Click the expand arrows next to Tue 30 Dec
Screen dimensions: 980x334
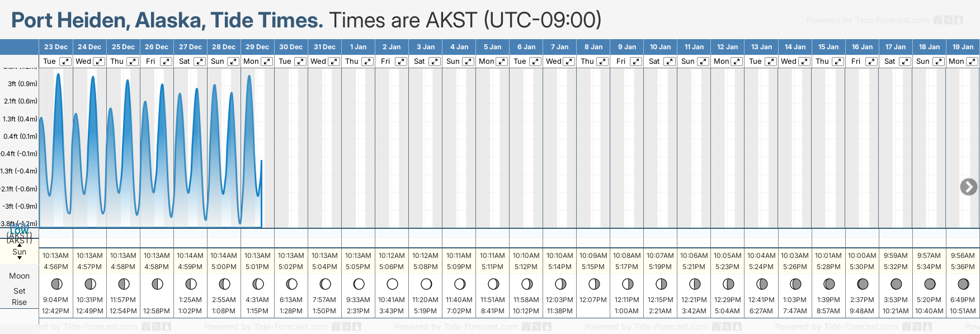point(300,62)
